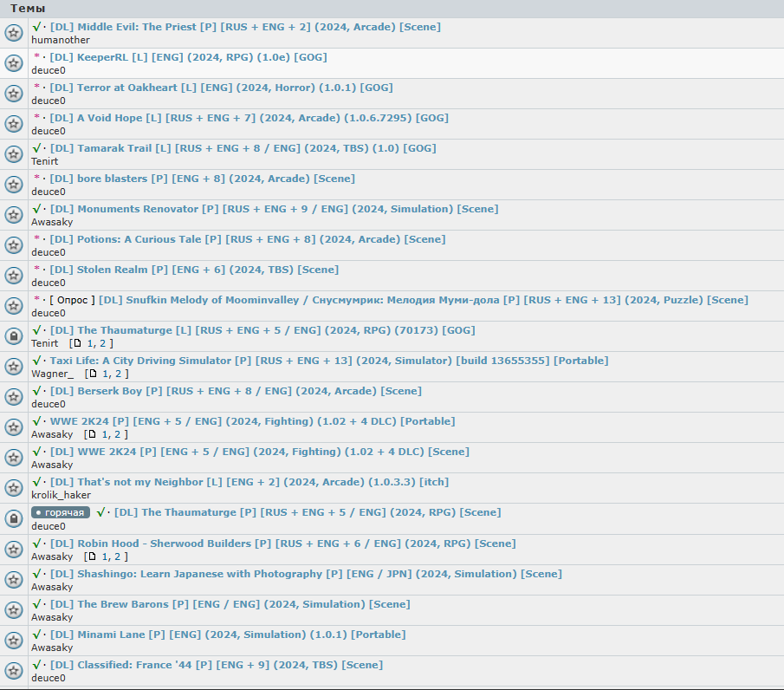Viewport: 784px width, 690px height.
Task: Click the author name krolik_haker
Action: (61, 495)
